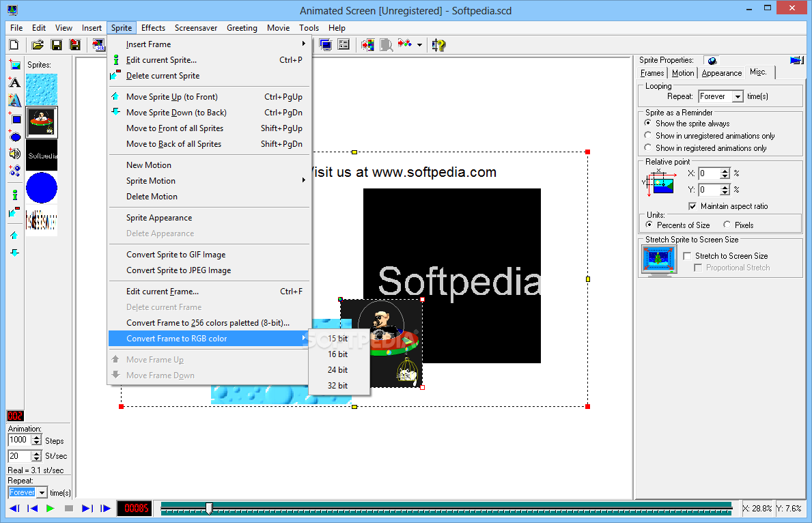Image resolution: width=812 pixels, height=523 pixels.
Task: Open dropdown arrow beside effects toolbar icon
Action: tap(419, 45)
